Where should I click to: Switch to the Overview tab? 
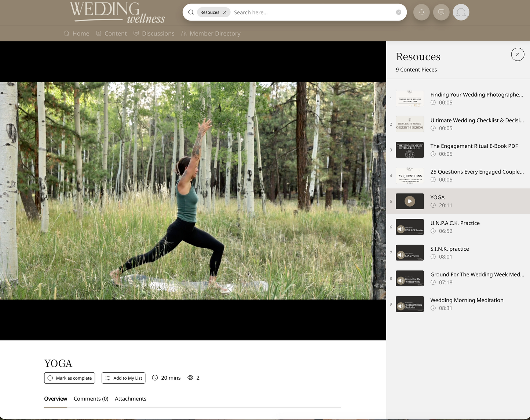(56, 399)
